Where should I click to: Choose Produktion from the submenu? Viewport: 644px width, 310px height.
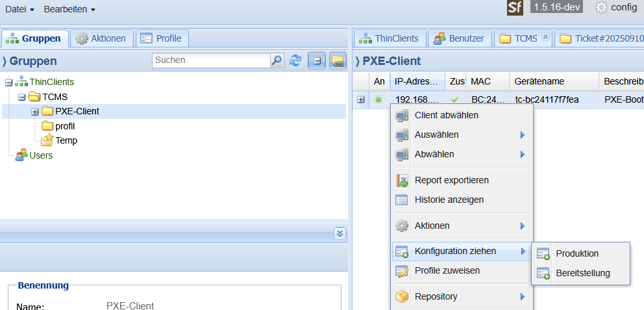[x=577, y=253]
